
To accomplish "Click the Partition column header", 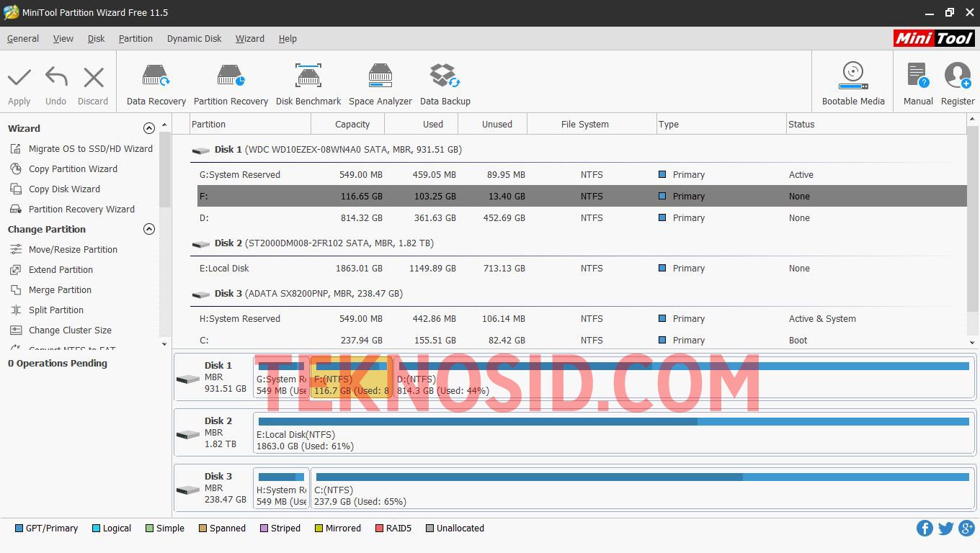I will click(251, 124).
